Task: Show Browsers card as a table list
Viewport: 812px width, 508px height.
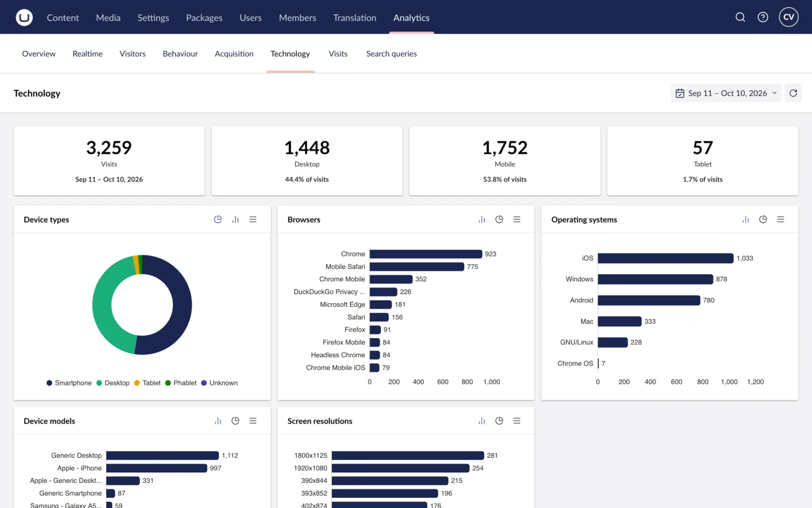Action: [x=517, y=219]
